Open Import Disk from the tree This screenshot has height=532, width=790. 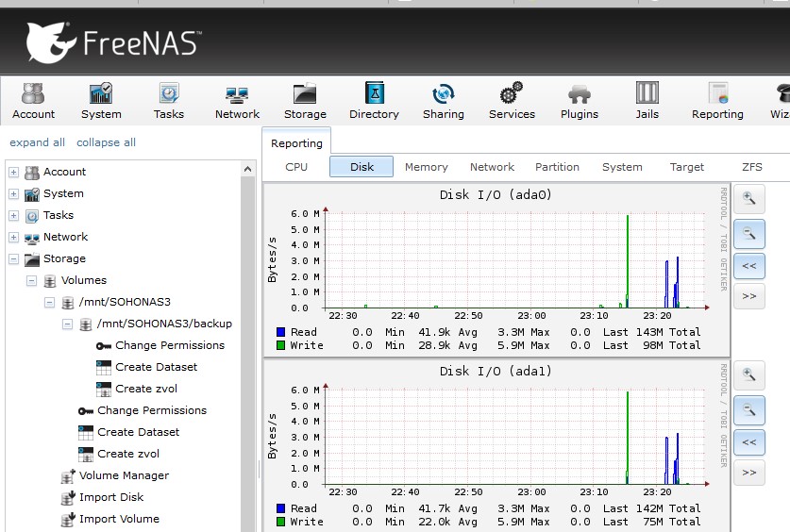point(111,497)
